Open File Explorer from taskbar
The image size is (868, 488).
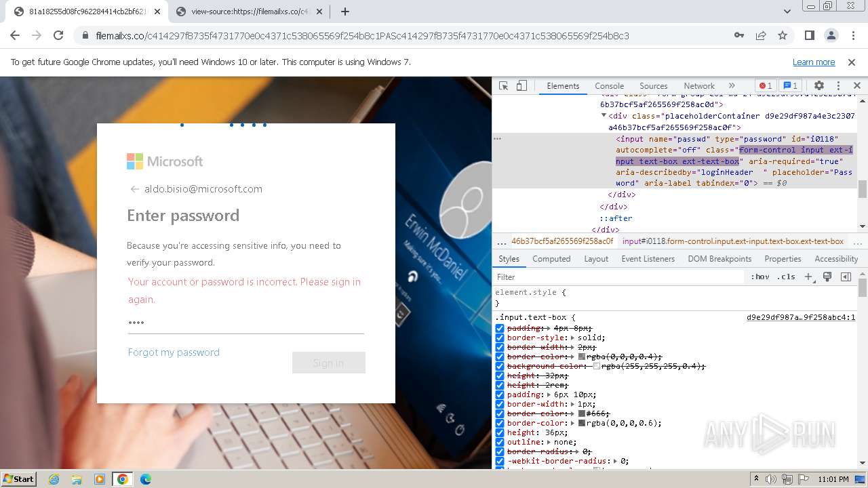tap(77, 479)
